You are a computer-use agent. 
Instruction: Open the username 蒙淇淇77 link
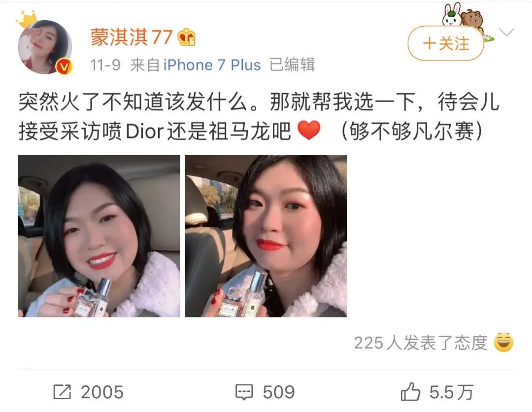132,36
